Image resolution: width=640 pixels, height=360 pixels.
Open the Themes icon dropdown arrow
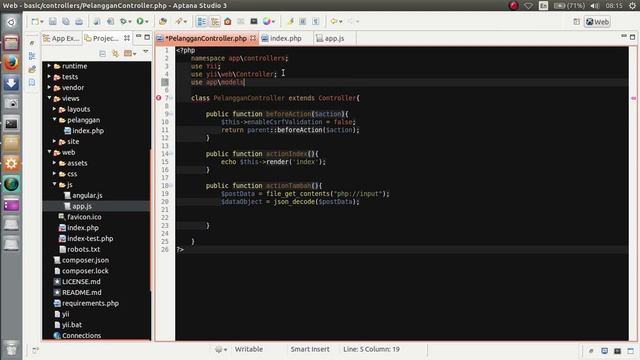273,22
